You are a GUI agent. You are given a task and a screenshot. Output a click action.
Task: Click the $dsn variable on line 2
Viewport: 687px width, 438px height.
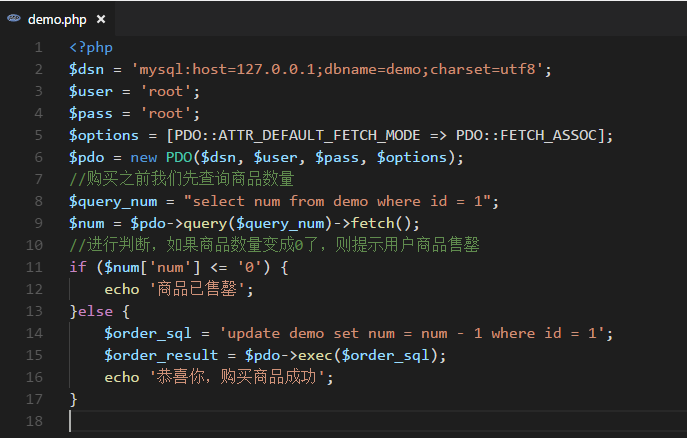pos(85,69)
